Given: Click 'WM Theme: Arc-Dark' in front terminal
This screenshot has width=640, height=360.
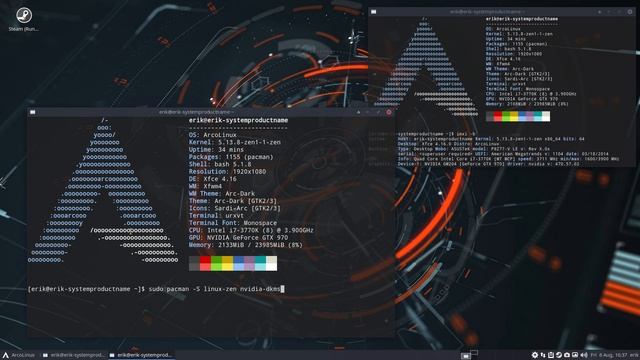Looking at the screenshot, I should [222, 194].
